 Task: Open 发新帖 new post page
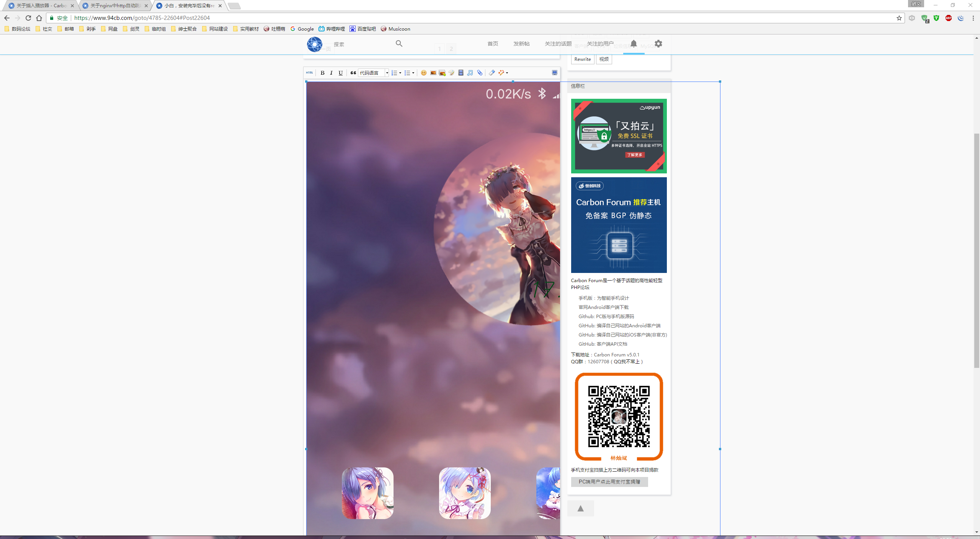point(521,44)
